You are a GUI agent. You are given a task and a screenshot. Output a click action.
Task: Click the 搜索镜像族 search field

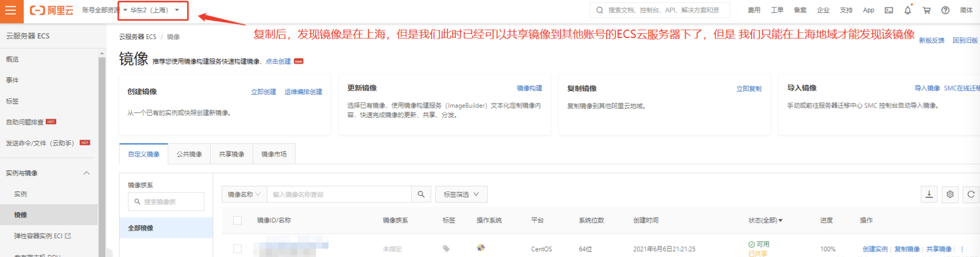point(166,201)
